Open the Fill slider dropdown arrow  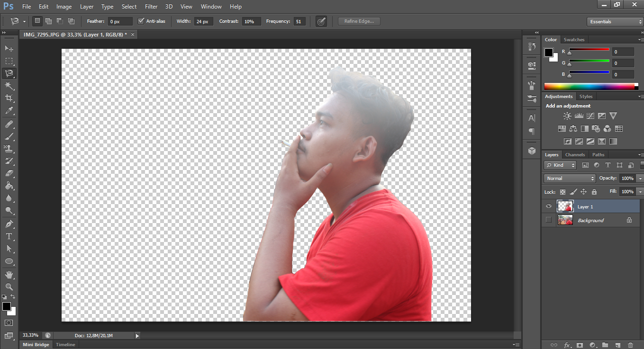pyautogui.click(x=640, y=192)
